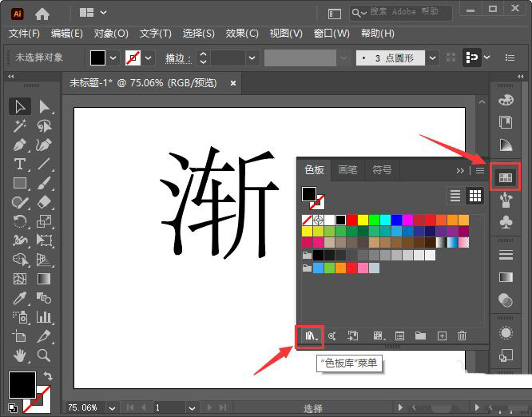This screenshot has width=532, height=417.
Task: Switch to the 画笔 tab
Action: pos(347,170)
